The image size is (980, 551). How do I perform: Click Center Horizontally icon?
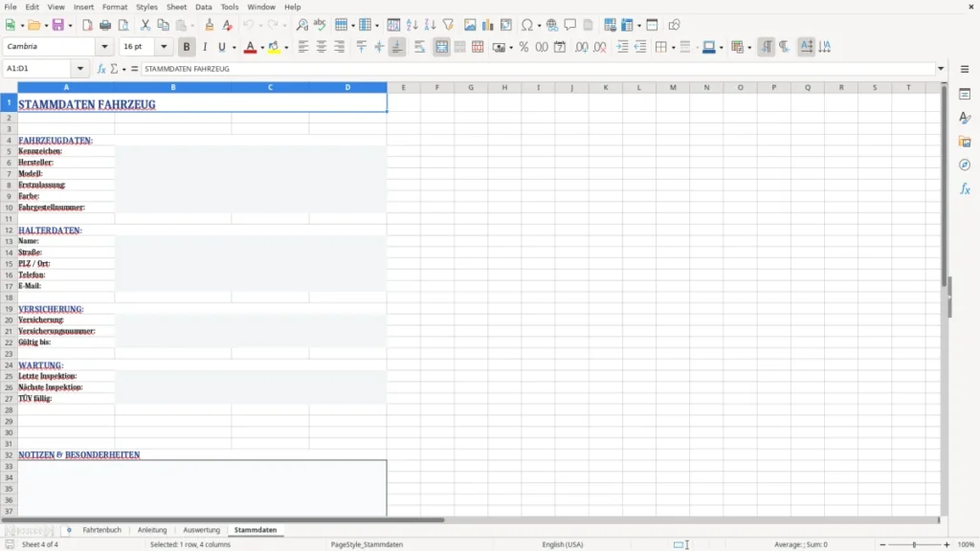pyautogui.click(x=322, y=47)
